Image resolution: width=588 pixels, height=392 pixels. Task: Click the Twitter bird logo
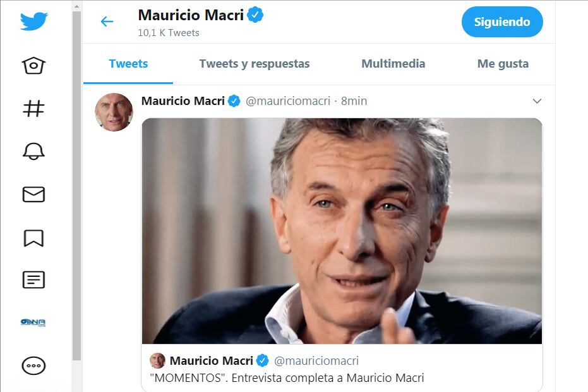click(x=33, y=21)
